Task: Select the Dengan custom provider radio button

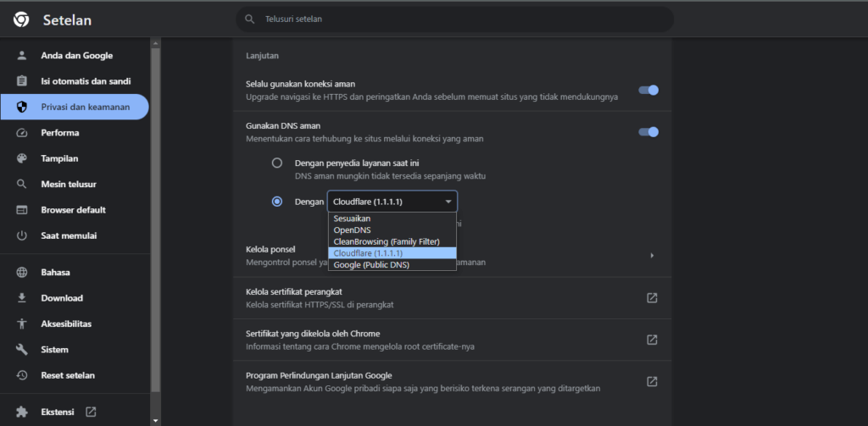Action: point(277,202)
